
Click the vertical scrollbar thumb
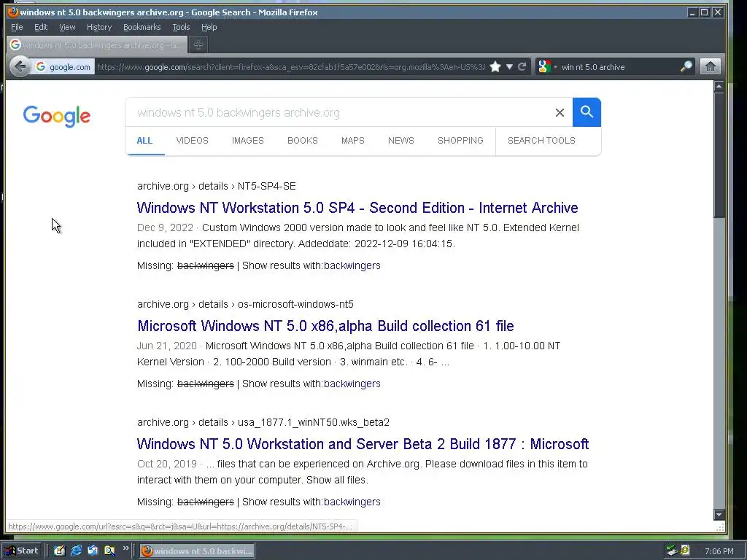719,155
